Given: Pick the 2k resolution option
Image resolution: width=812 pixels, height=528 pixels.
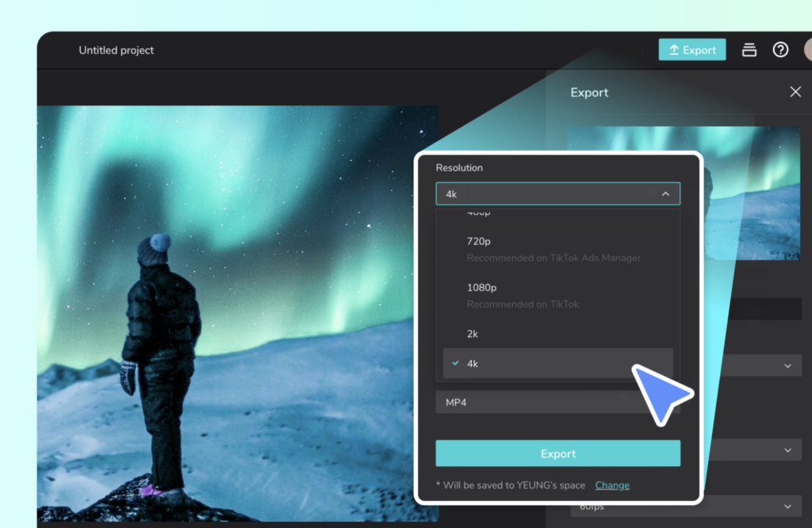Looking at the screenshot, I should pyautogui.click(x=473, y=334).
